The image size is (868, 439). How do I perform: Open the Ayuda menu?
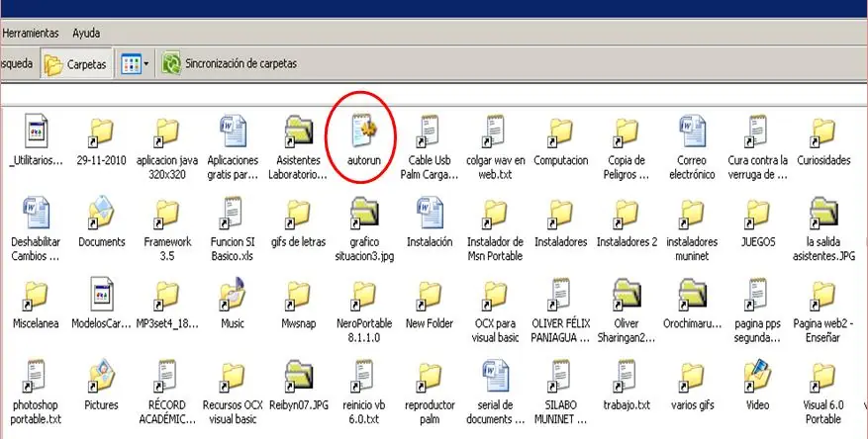(x=86, y=34)
